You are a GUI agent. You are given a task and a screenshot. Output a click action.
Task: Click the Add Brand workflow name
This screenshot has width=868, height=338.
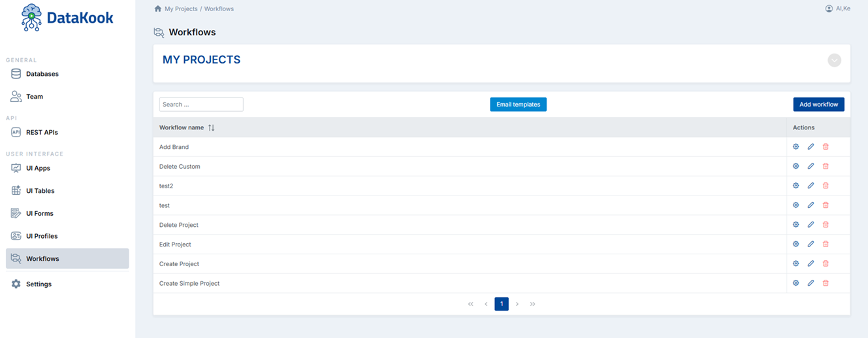174,147
